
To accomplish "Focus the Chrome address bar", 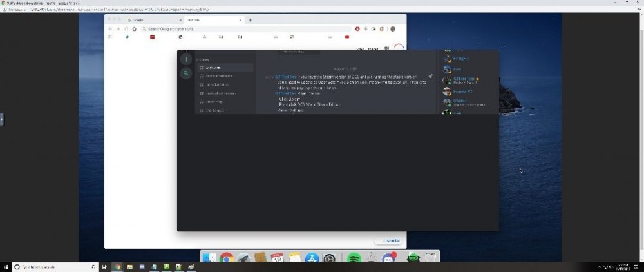I will click(x=245, y=29).
